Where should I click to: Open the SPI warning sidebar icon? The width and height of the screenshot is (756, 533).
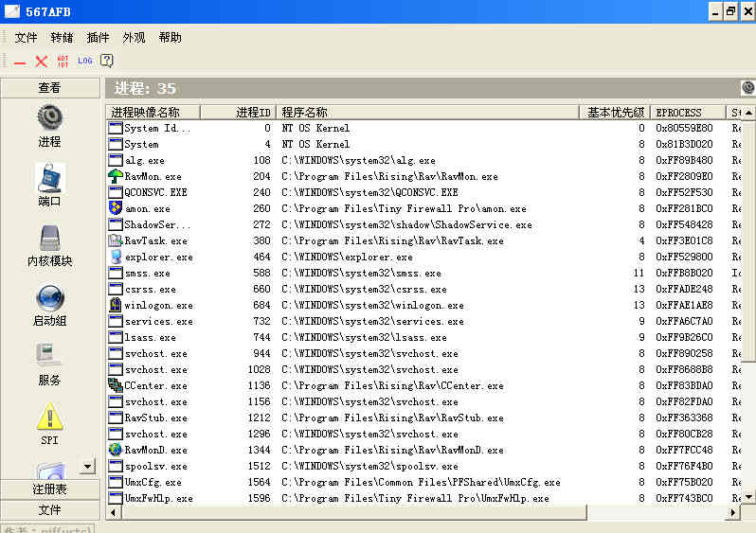coord(49,417)
